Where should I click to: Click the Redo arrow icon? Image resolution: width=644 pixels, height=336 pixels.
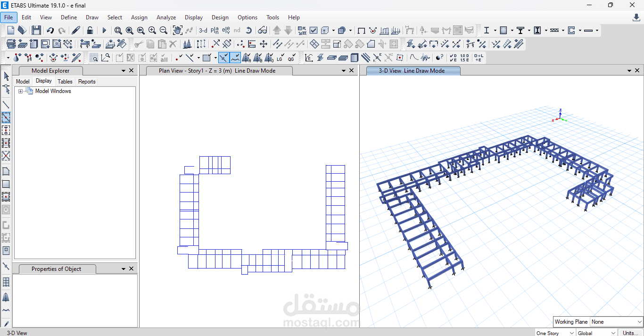[61, 30]
